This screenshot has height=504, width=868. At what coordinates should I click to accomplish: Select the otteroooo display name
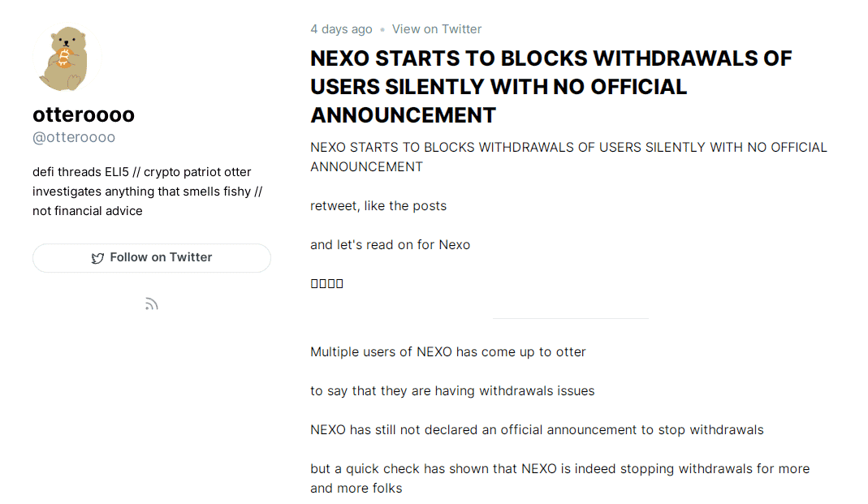pos(84,114)
